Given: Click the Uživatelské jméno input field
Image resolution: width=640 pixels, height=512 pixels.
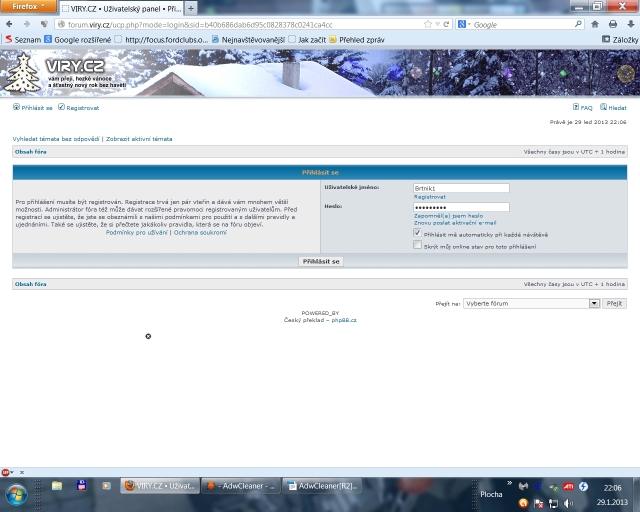Looking at the screenshot, I should tap(460, 187).
